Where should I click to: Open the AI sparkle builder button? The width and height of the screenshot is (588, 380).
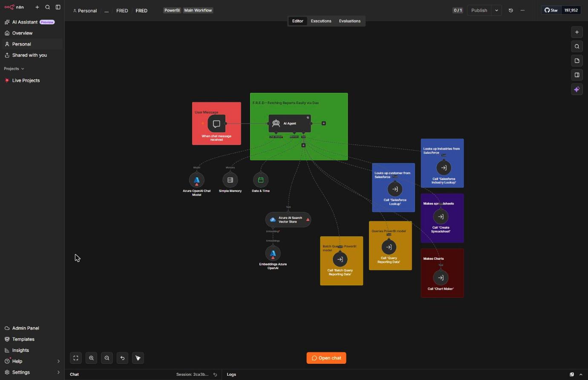[577, 90]
